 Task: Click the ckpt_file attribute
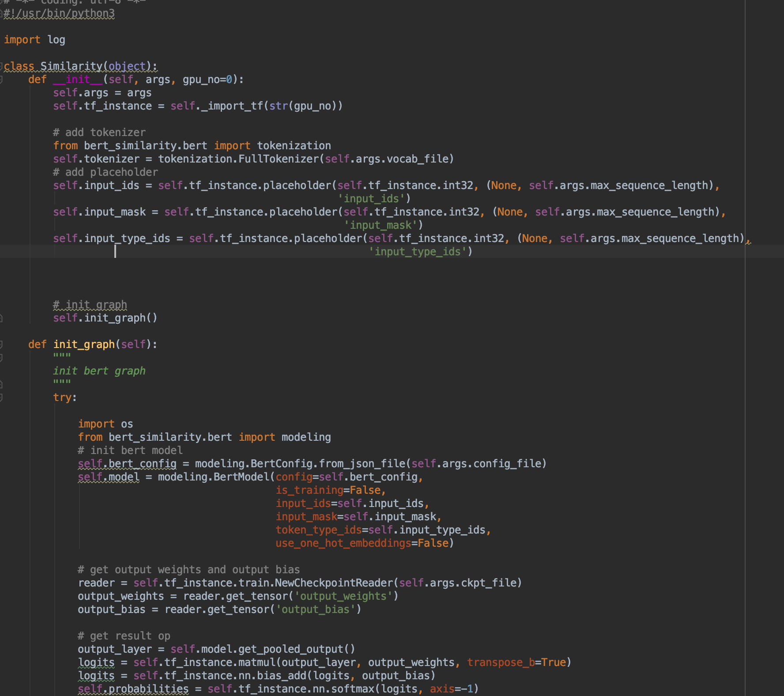pos(489,583)
